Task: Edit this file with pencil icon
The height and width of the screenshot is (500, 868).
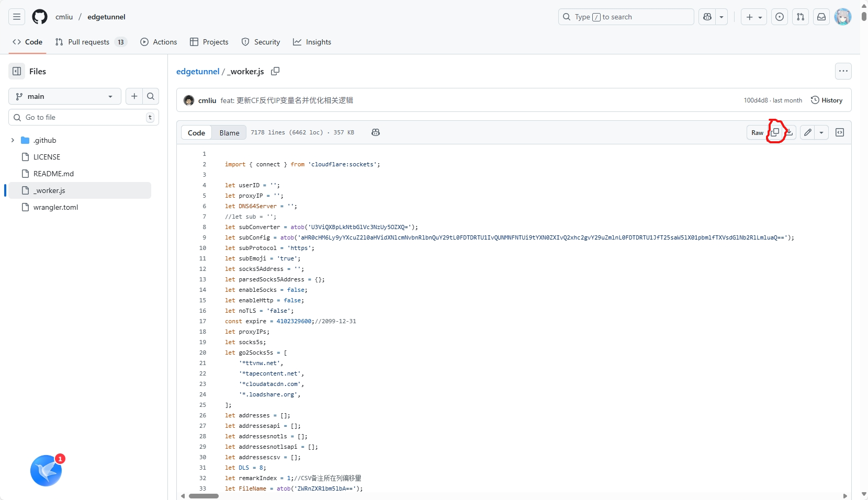Action: point(808,132)
